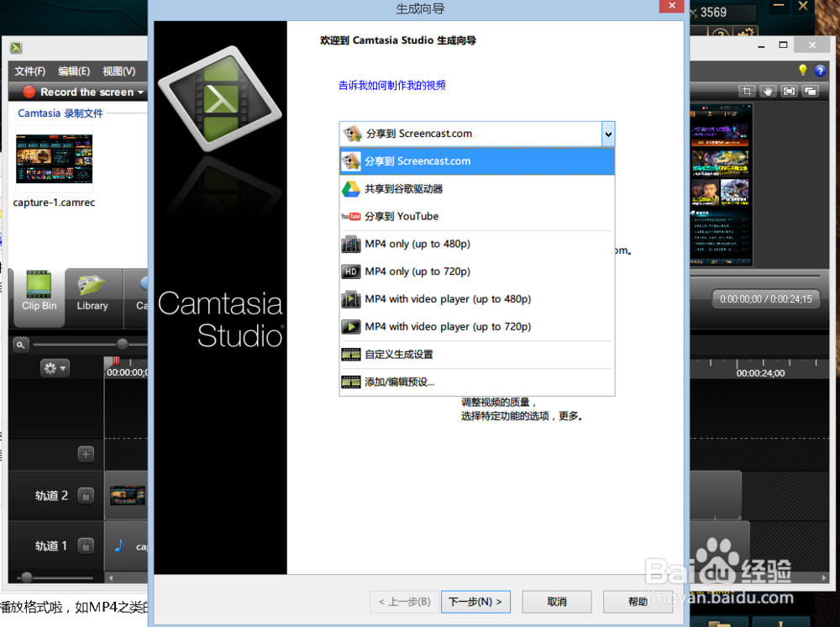Click the preview playback seek bar
The image size is (840, 627).
coord(755,277)
